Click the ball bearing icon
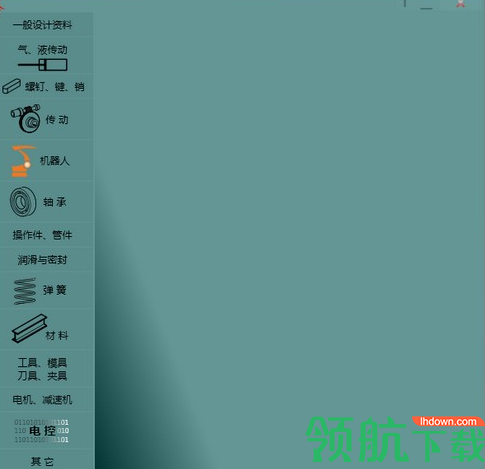This screenshot has height=469, width=485. (x=23, y=202)
